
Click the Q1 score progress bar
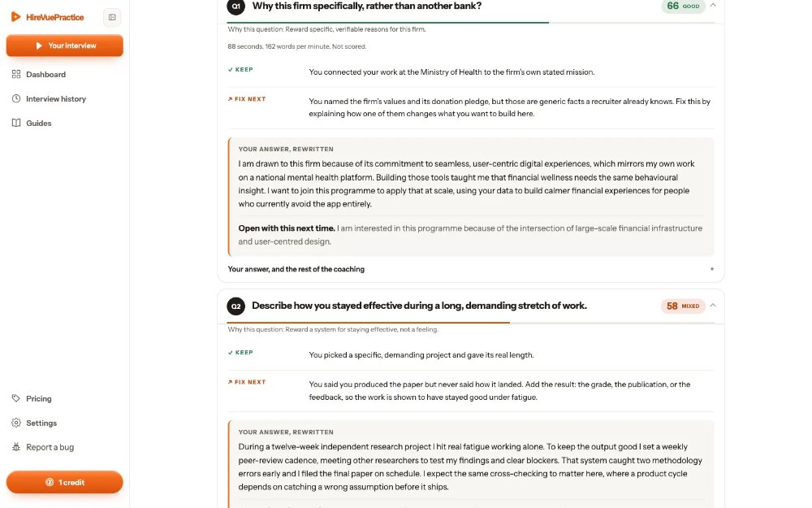pyautogui.click(x=471, y=23)
